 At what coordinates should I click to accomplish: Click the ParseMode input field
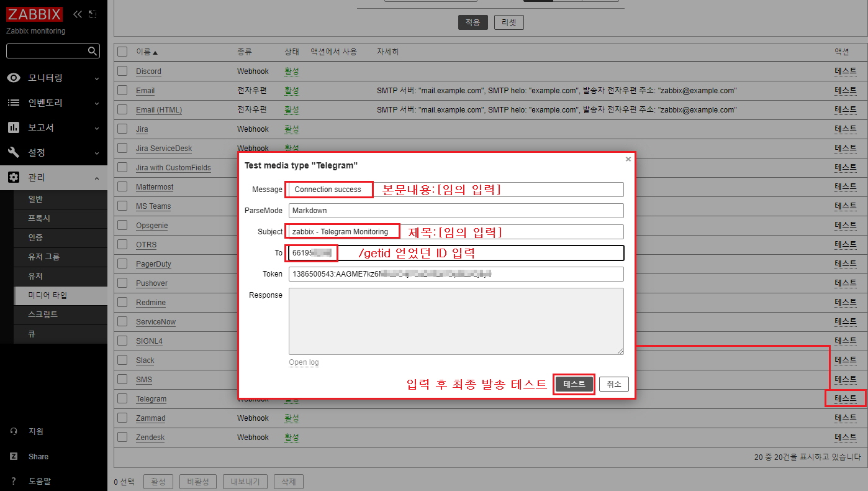(x=456, y=210)
